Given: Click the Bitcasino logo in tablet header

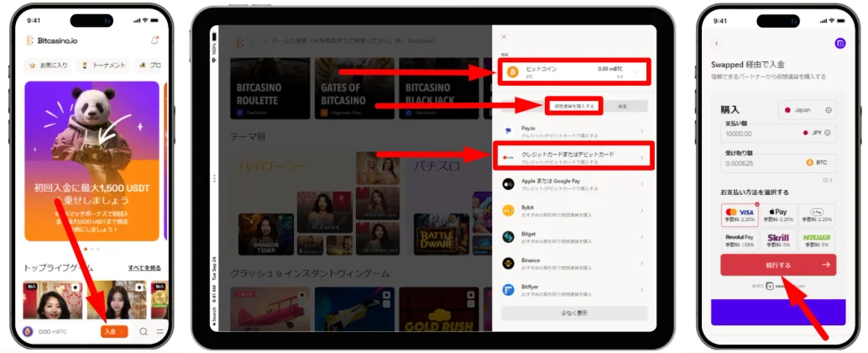Looking at the screenshot, I should [238, 41].
